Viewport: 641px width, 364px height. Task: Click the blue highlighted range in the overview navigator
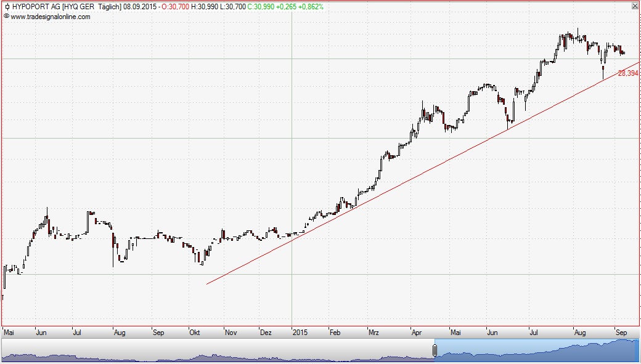tap(537, 350)
